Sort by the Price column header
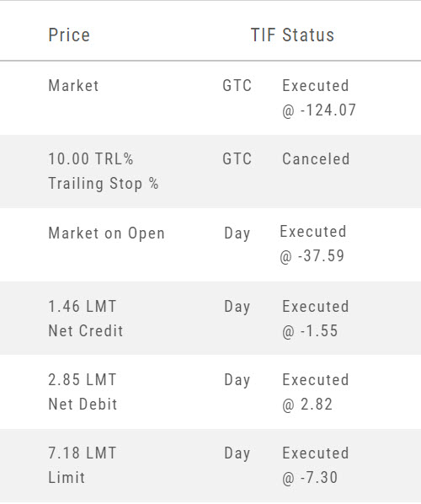The image size is (421, 504). point(69,35)
